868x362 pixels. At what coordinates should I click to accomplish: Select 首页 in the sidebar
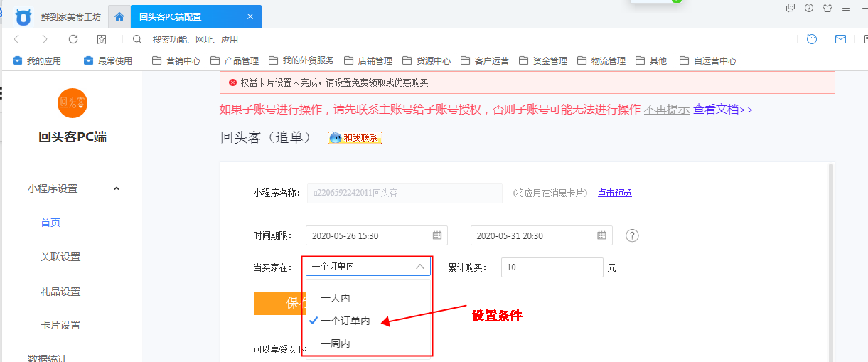(x=50, y=223)
